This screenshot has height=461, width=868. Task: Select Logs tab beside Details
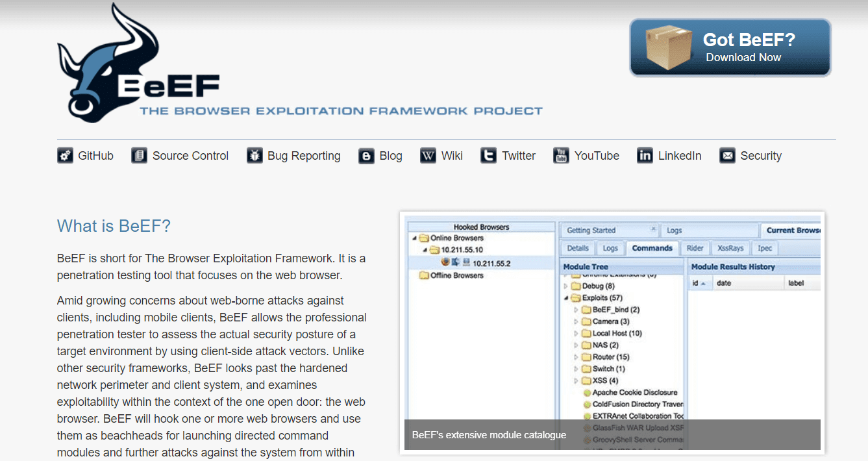(x=610, y=248)
